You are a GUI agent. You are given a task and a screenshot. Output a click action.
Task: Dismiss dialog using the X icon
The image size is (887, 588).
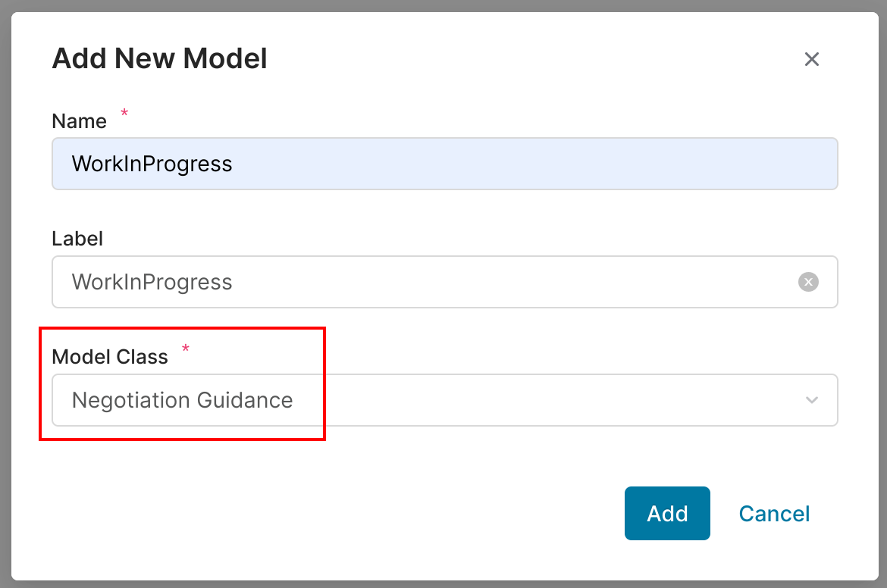(812, 59)
